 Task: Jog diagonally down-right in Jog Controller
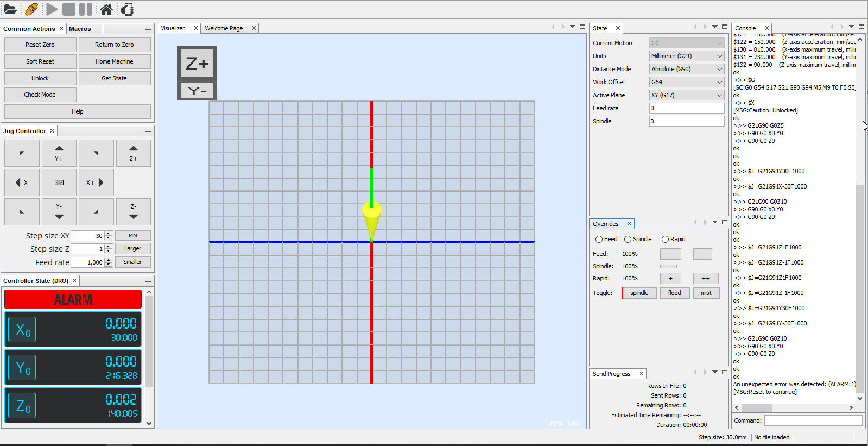[x=96, y=212]
